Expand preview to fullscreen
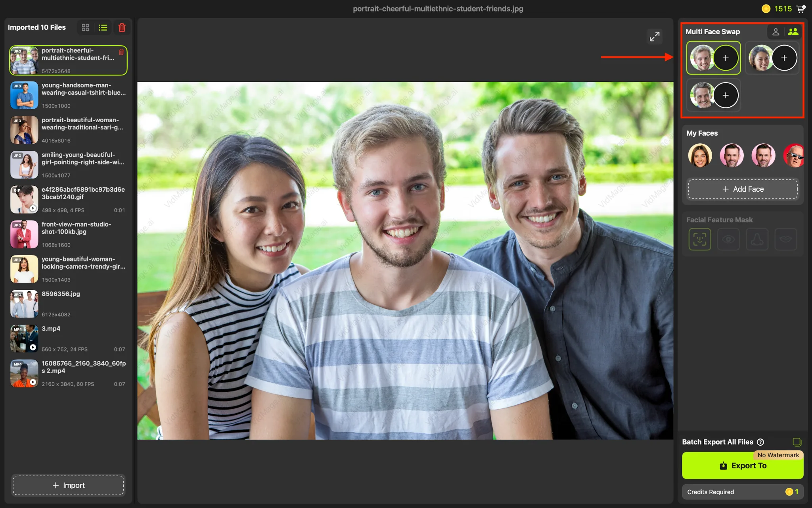 655,37
